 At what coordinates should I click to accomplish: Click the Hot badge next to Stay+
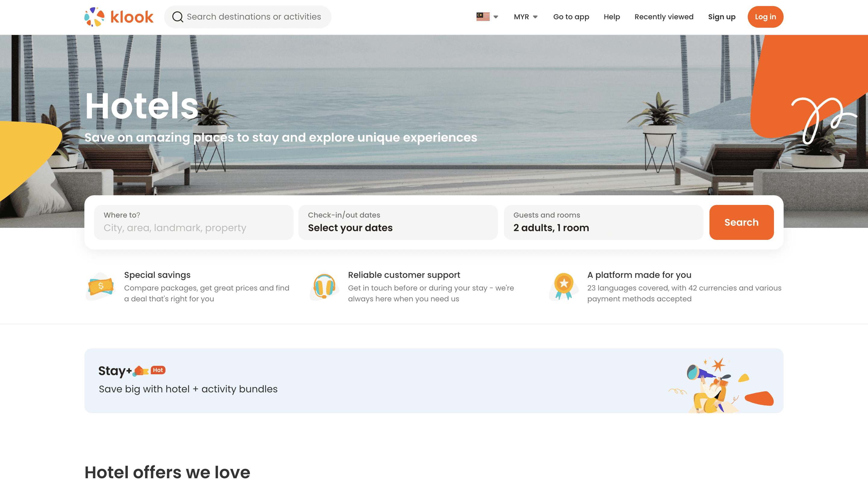click(158, 370)
